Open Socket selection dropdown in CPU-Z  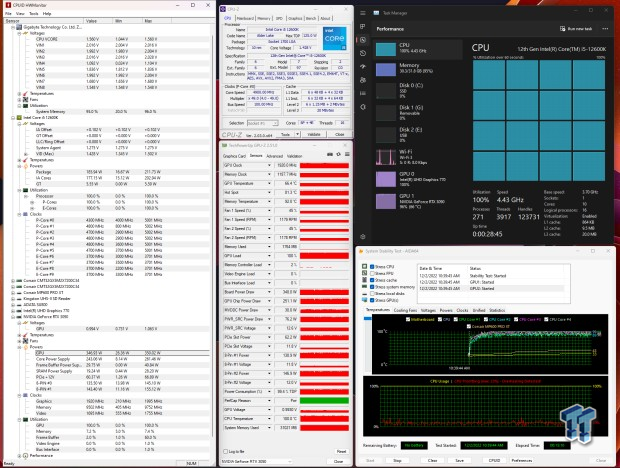click(x=263, y=123)
